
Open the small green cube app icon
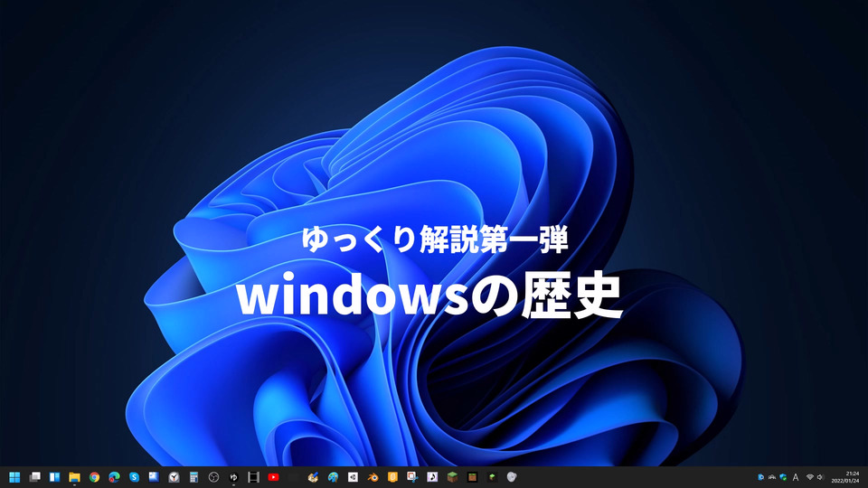pos(492,477)
